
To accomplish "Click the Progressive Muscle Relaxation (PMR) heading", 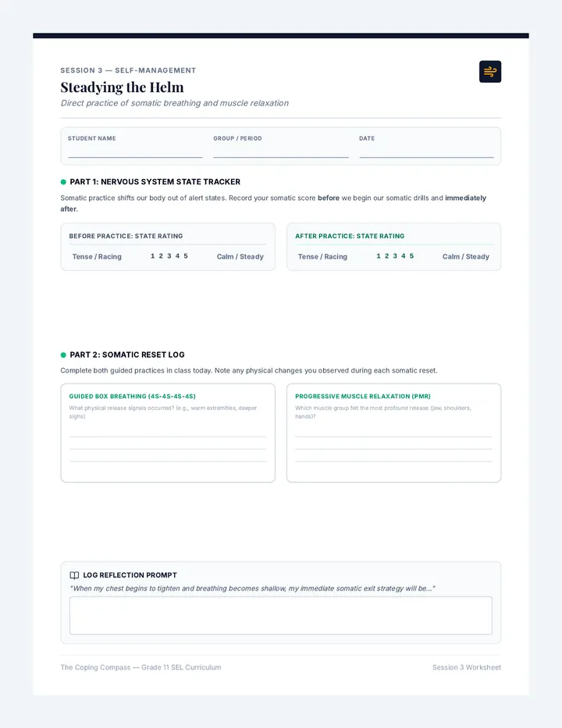I will click(363, 396).
